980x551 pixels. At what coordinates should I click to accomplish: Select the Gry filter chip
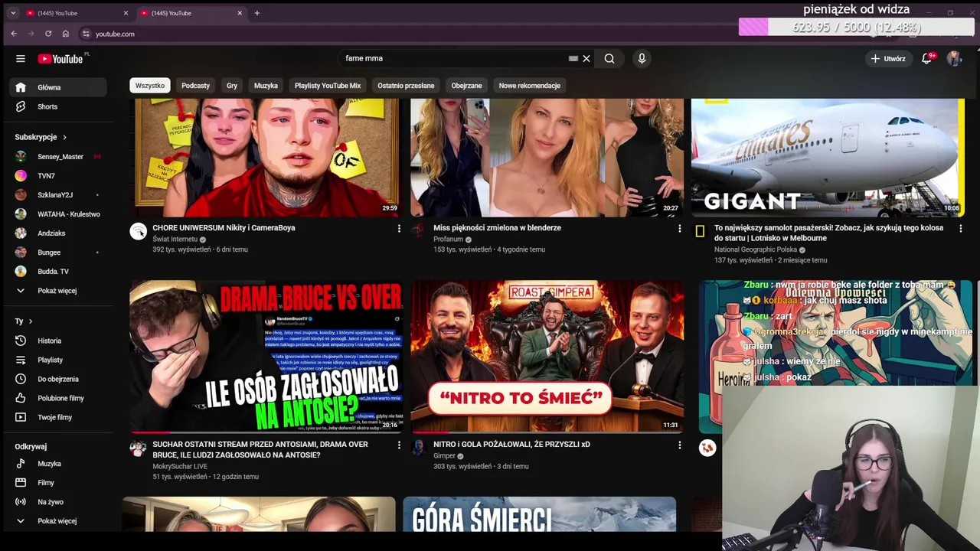(232, 86)
